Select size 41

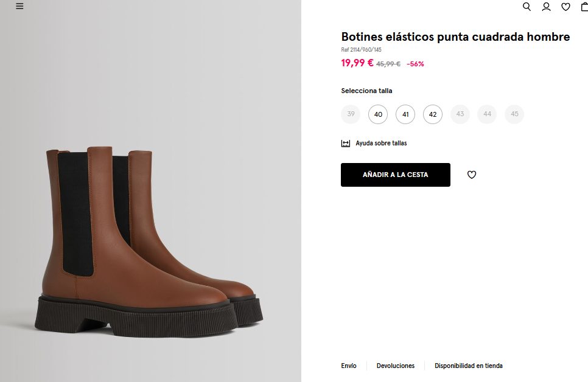coord(405,114)
